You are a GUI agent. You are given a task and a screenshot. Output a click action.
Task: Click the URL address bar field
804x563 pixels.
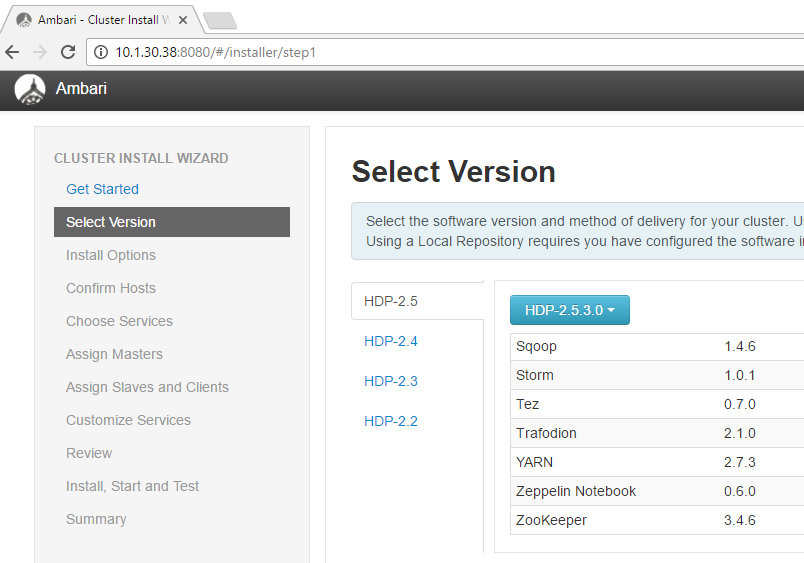[x=450, y=52]
